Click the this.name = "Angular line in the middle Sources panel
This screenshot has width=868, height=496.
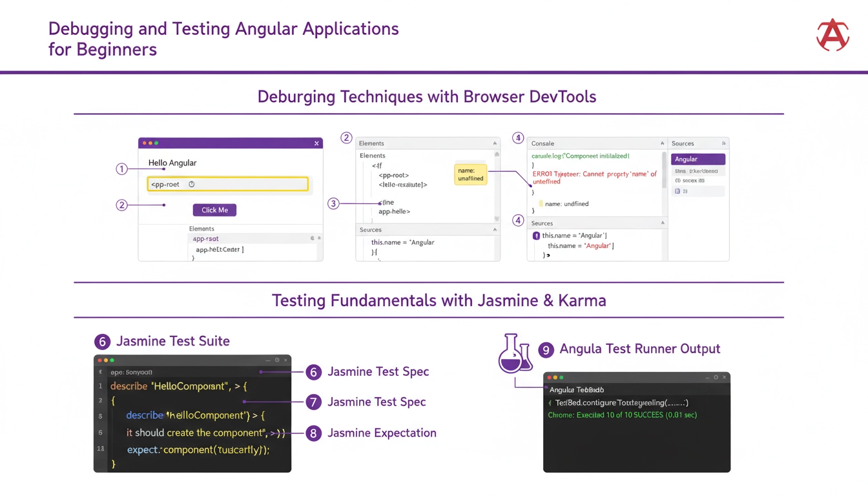(x=403, y=242)
